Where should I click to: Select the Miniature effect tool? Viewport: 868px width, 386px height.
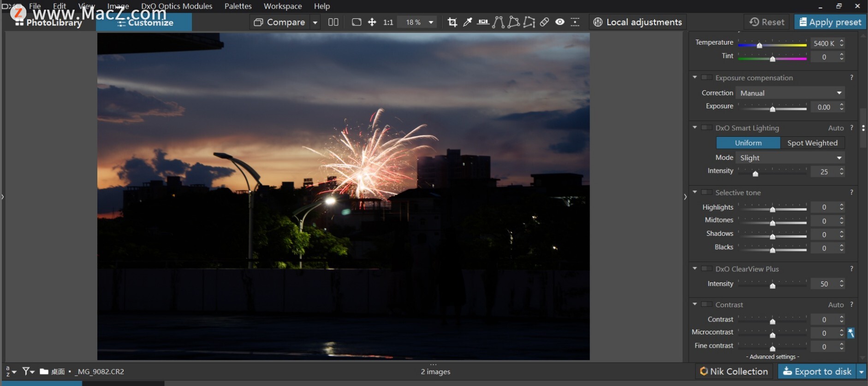(x=575, y=22)
